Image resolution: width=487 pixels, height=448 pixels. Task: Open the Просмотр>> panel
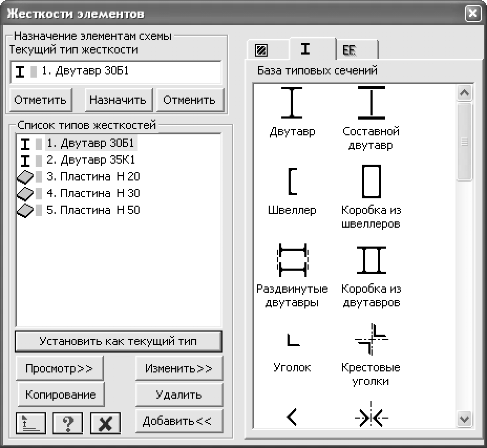(60, 368)
